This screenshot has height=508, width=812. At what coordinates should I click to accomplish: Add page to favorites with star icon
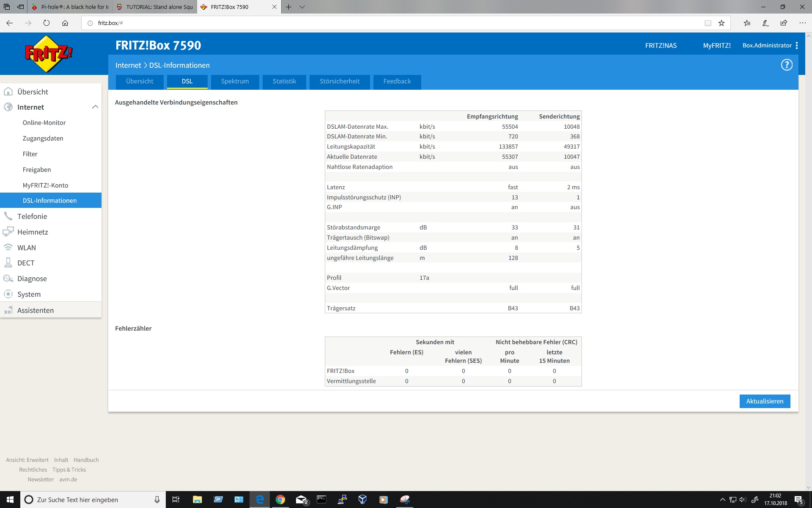(x=721, y=23)
